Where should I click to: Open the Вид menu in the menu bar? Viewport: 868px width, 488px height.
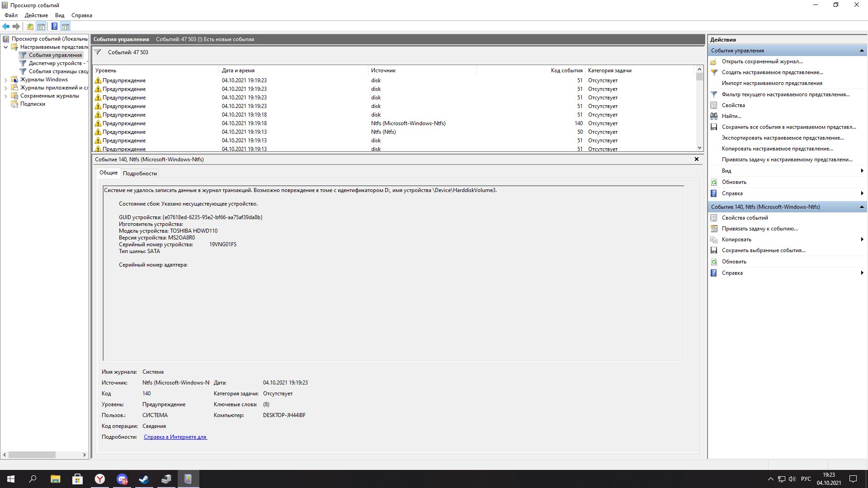coord(60,15)
